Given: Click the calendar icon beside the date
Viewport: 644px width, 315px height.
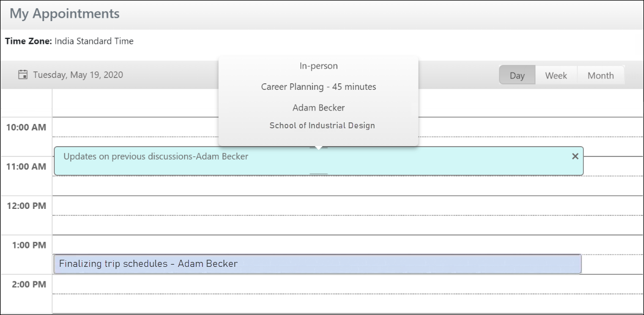Looking at the screenshot, I should (x=23, y=75).
